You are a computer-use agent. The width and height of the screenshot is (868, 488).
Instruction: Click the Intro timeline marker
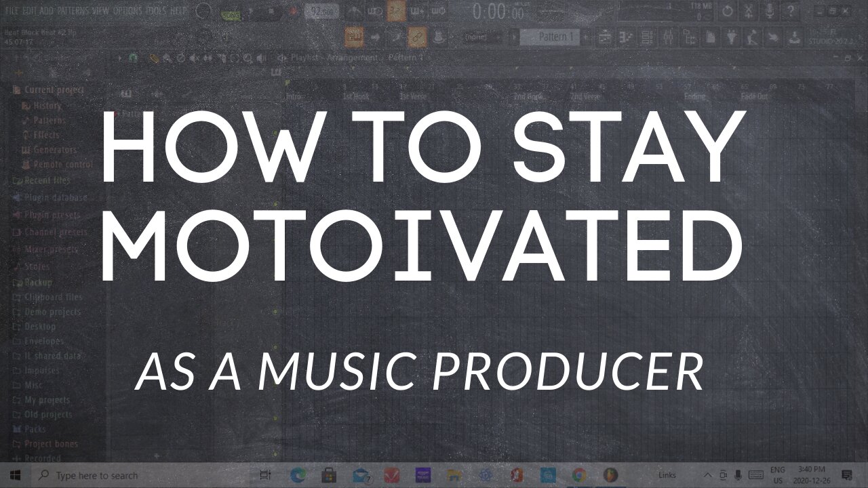pos(294,97)
